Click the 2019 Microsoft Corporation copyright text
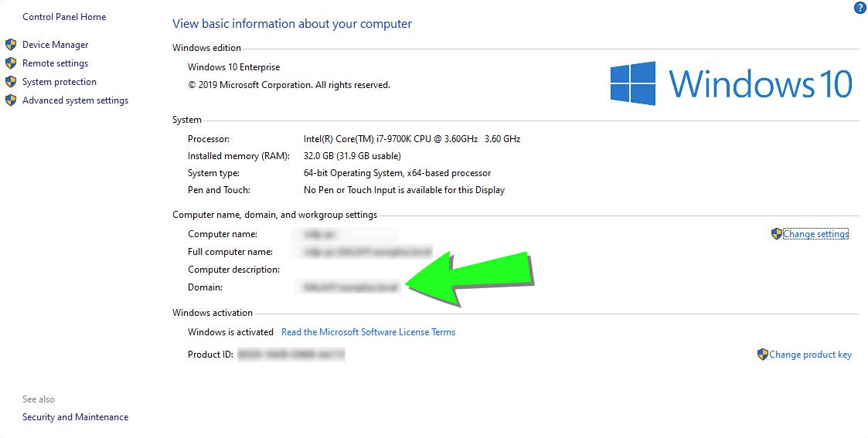 tap(289, 85)
